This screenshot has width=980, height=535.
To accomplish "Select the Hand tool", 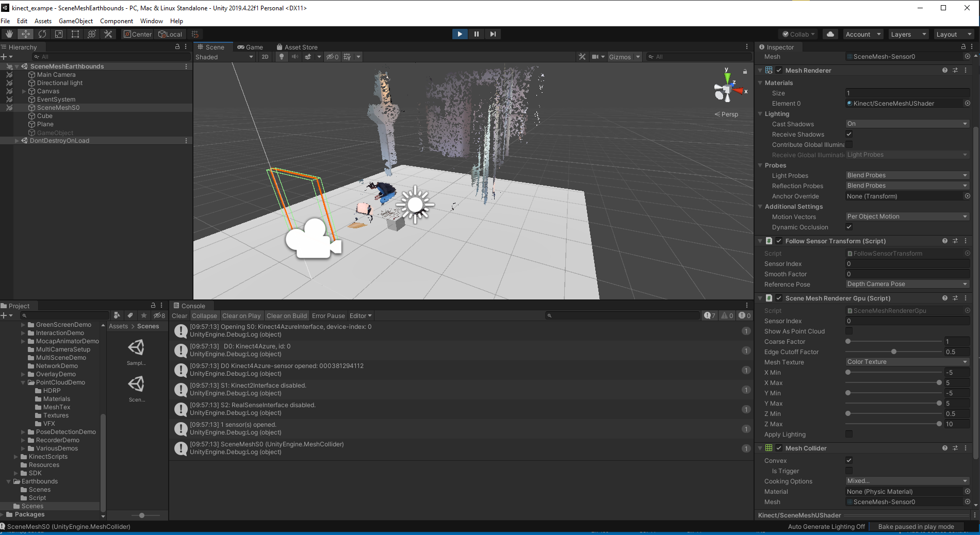I will 9,34.
